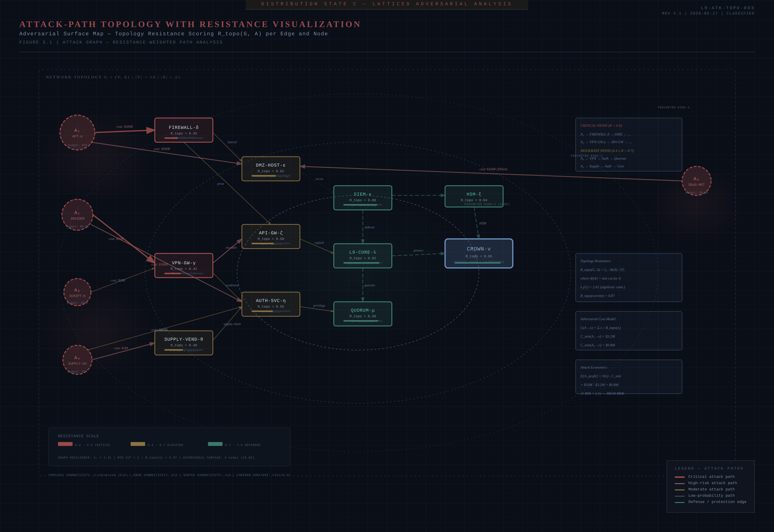Click the "Adversarial Cost Model:" panel heading
The height and width of the screenshot is (532, 774).
pyautogui.click(x=598, y=319)
